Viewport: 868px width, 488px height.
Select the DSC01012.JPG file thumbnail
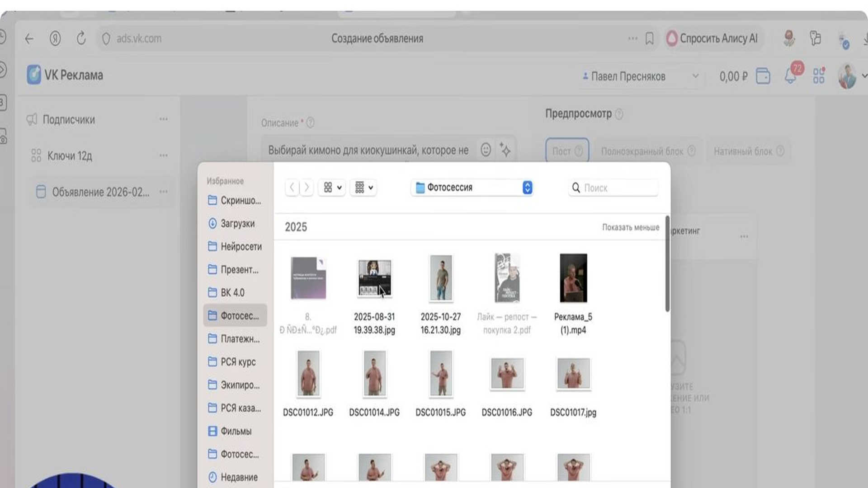click(308, 374)
